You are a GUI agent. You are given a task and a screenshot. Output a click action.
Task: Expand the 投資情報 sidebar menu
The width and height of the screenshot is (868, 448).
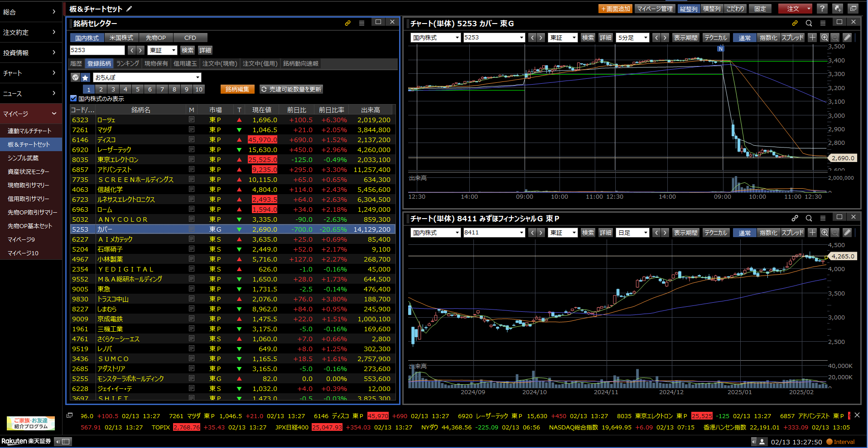click(31, 52)
